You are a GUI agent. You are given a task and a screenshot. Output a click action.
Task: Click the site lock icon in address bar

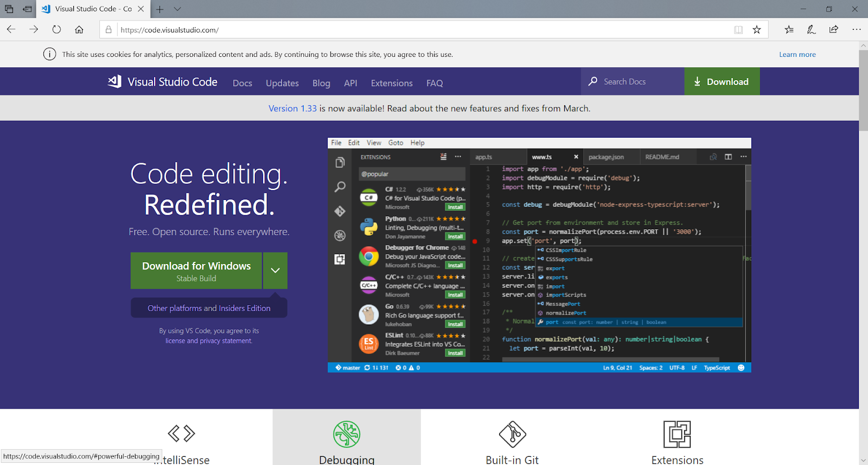[108, 30]
